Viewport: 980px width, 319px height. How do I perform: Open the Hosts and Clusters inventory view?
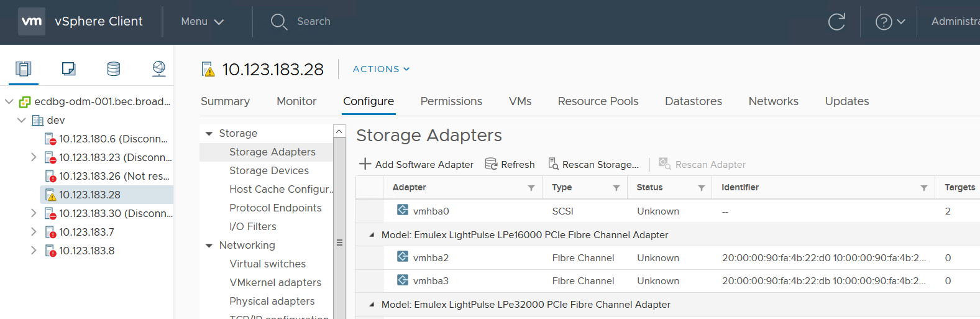(x=24, y=68)
